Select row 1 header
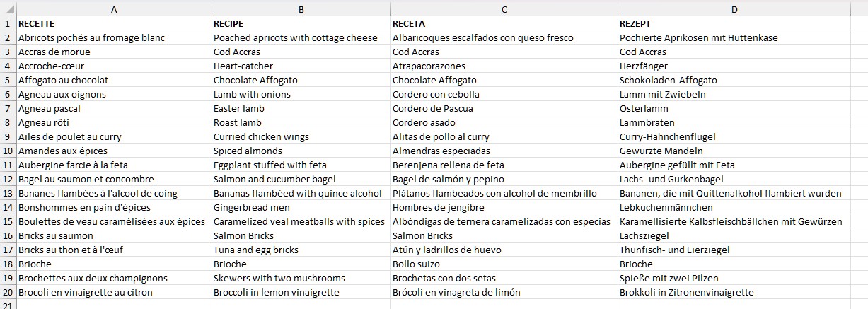868x309 pixels. pos(8,23)
